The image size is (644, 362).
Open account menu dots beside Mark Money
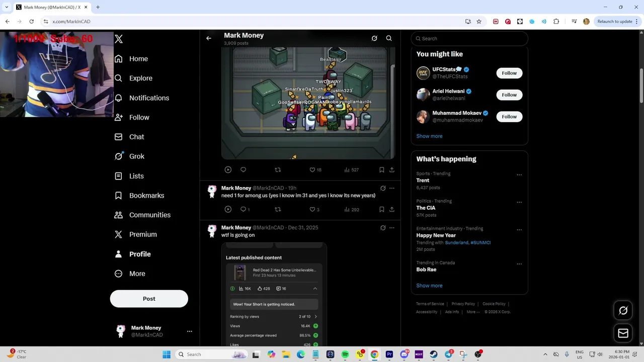tap(190, 331)
